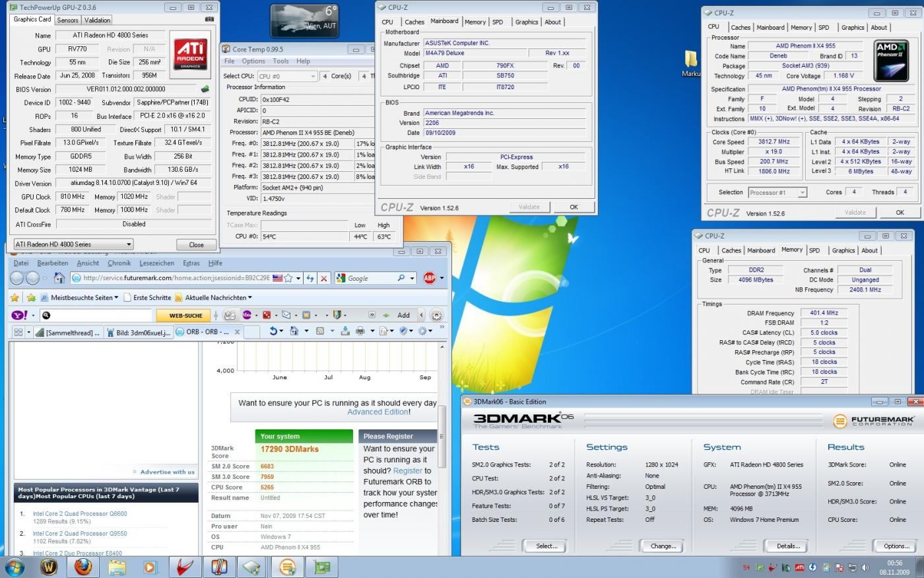Viewport: 924px width, 578px height.
Task: Open Adblock Plus ABP icon
Action: tap(429, 278)
